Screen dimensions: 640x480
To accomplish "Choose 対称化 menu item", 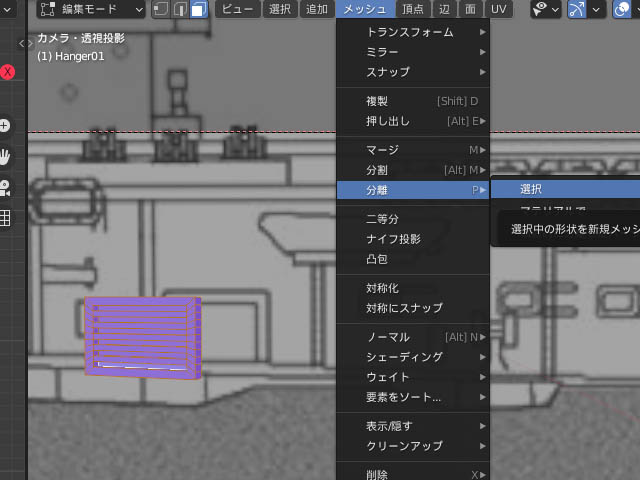I will coord(413,288).
